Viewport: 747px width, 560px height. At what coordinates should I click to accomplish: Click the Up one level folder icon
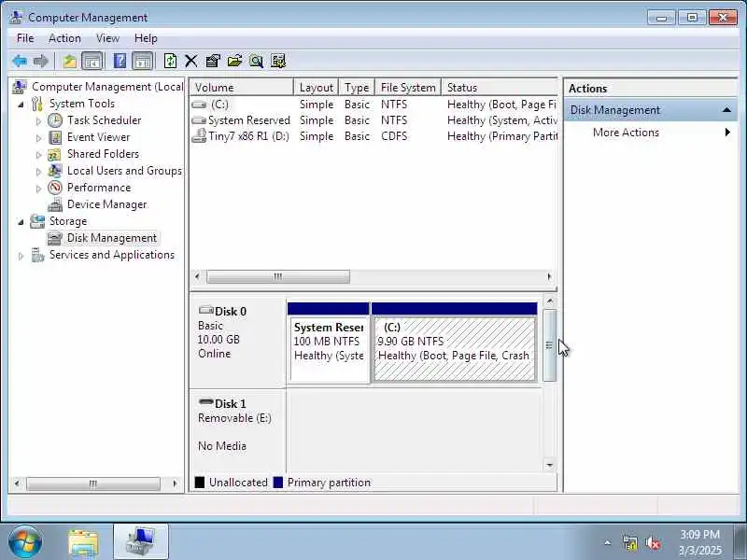pos(69,61)
